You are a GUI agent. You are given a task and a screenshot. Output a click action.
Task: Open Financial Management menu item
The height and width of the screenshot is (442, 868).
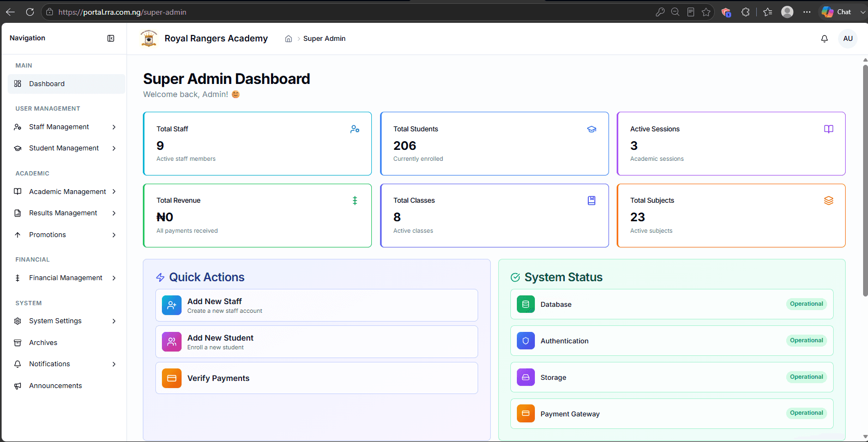click(67, 278)
